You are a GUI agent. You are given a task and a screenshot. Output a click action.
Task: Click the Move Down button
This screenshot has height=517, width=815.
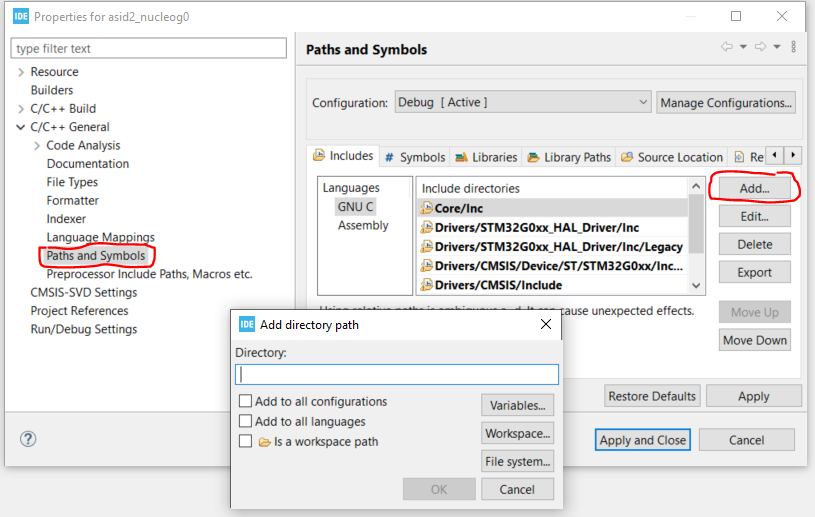755,340
